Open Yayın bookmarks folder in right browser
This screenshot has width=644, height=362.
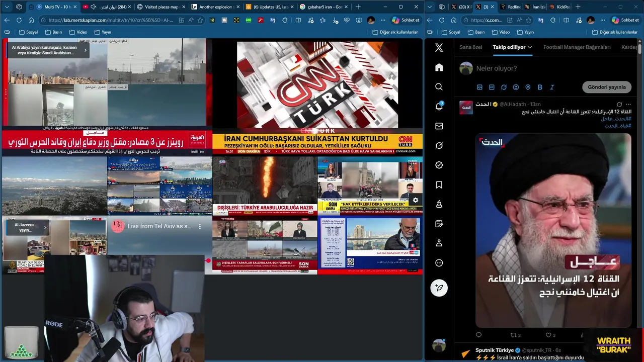[x=525, y=32]
